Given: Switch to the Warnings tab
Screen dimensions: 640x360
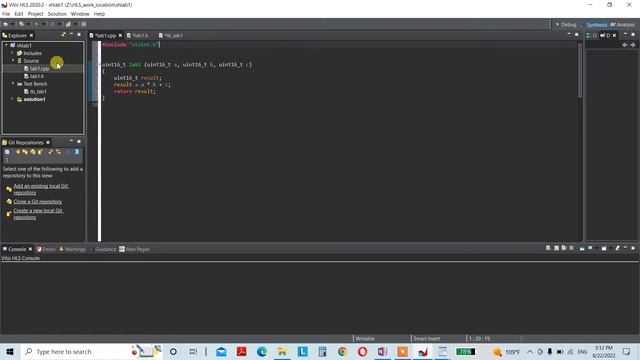Looking at the screenshot, I should pyautogui.click(x=72, y=249).
